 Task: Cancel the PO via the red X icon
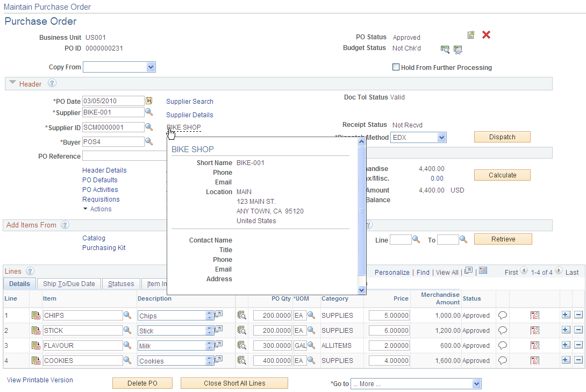click(x=487, y=35)
